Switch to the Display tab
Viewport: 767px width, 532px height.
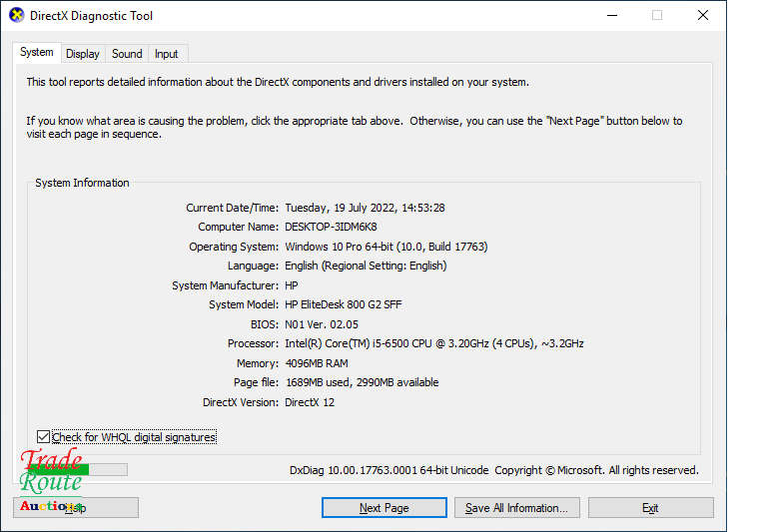83,54
